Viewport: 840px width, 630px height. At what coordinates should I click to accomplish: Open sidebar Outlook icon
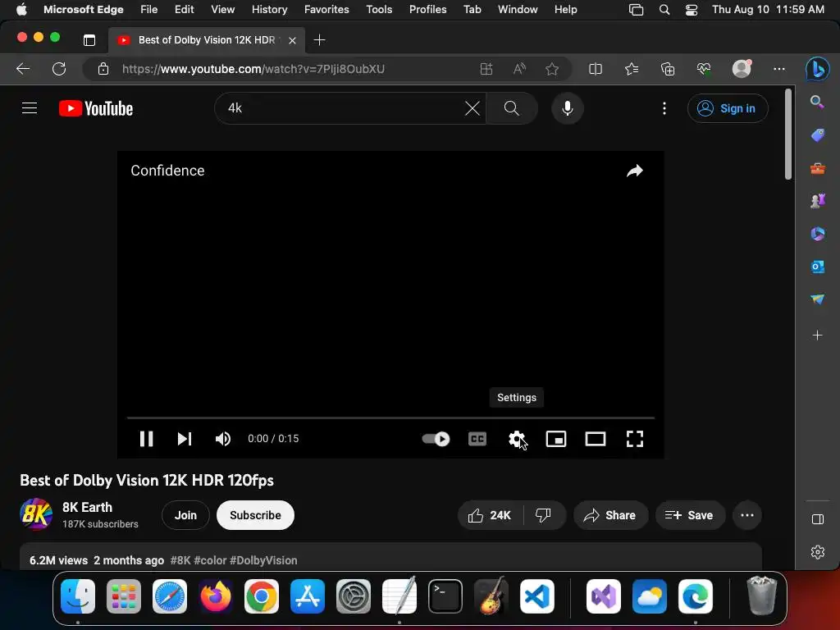pos(818,267)
